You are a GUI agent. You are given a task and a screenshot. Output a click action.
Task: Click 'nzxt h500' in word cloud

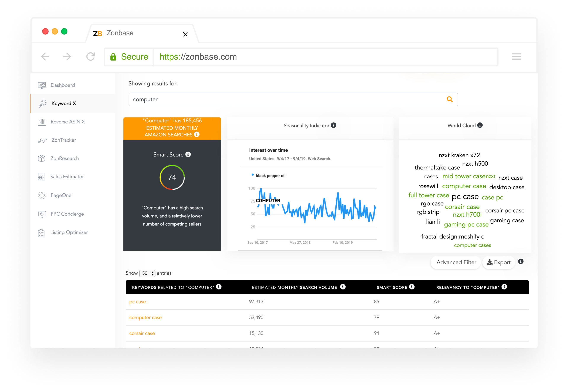(x=475, y=164)
